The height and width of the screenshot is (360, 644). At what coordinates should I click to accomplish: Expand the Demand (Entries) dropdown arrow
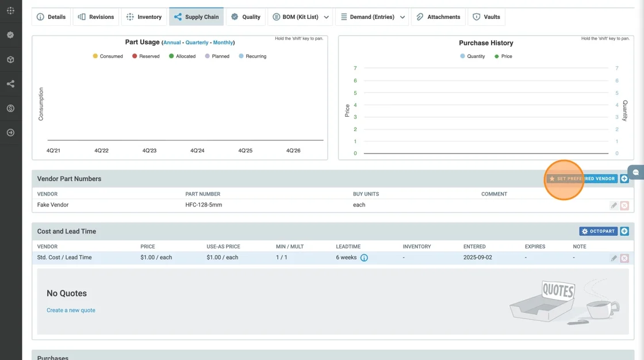click(x=402, y=17)
